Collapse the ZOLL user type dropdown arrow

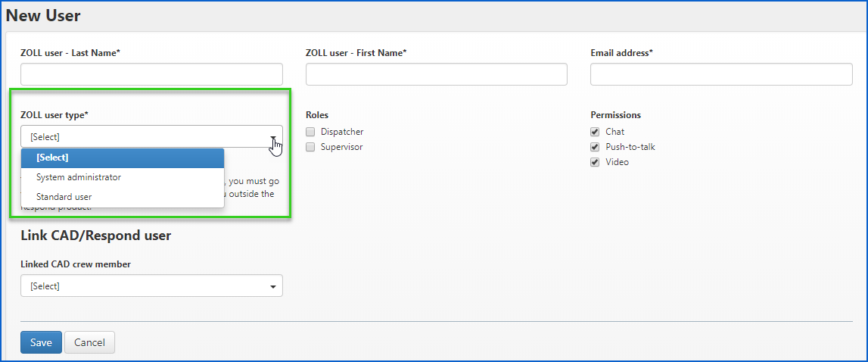(272, 137)
